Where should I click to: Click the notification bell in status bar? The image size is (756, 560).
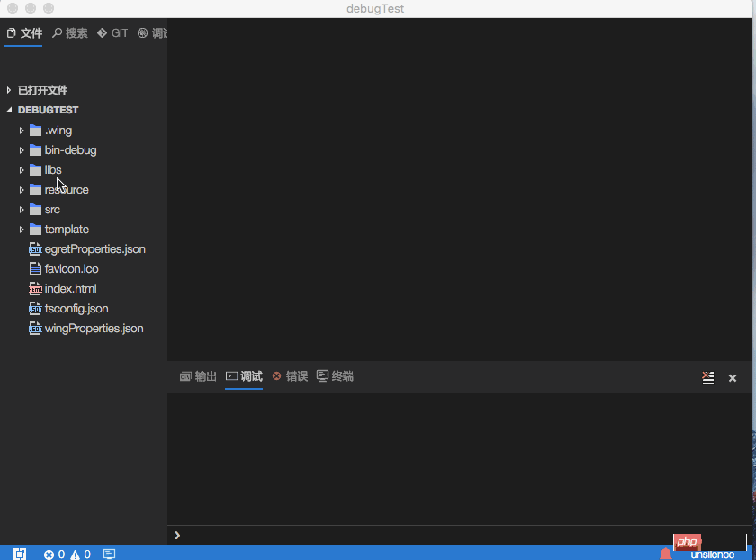pyautogui.click(x=666, y=554)
